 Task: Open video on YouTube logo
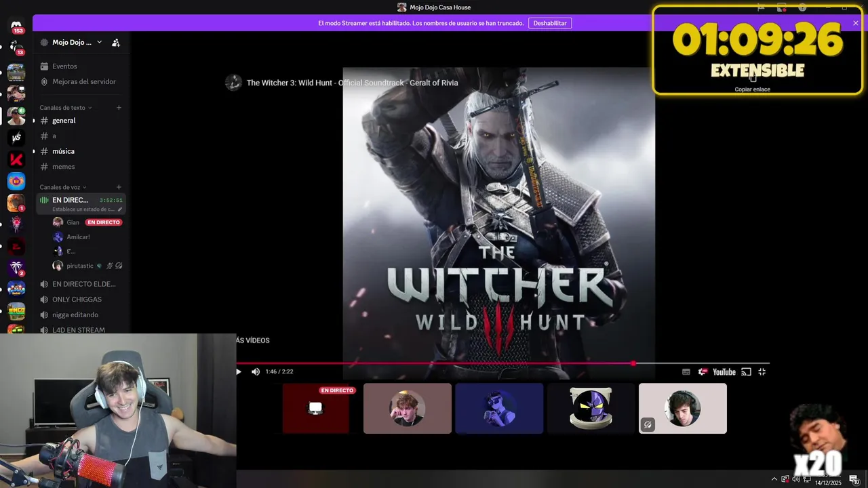pos(724,371)
